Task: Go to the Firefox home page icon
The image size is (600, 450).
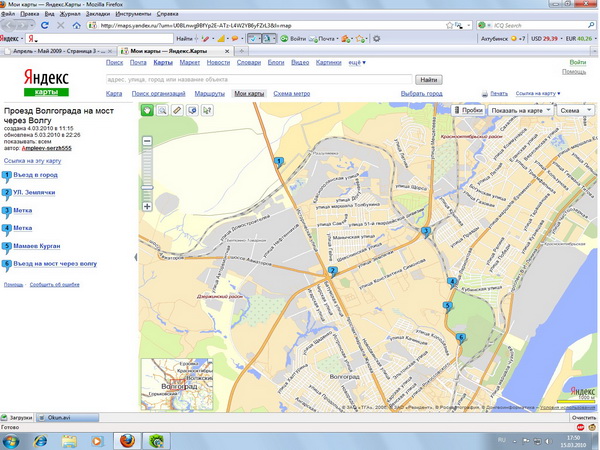Action: tap(77, 26)
